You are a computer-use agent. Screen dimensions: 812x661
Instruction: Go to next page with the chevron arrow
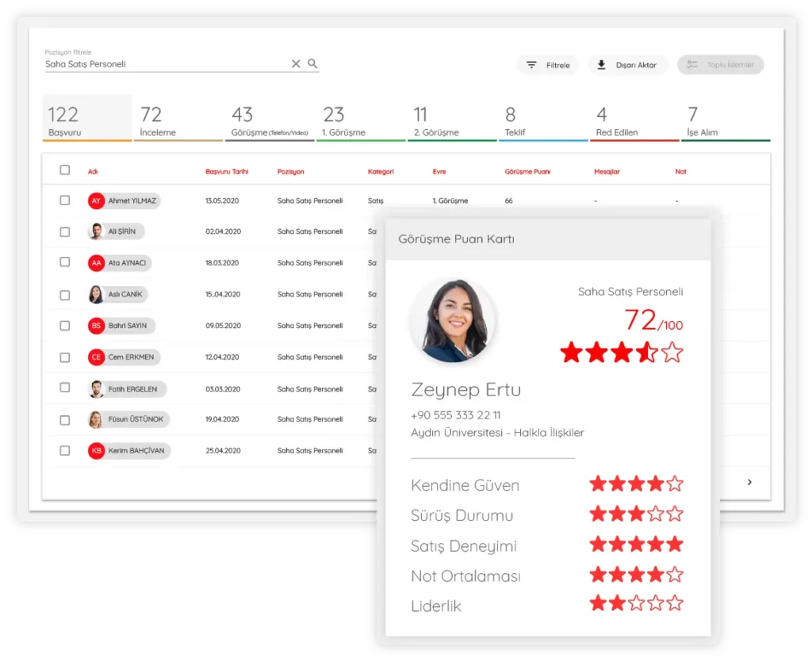pyautogui.click(x=749, y=482)
